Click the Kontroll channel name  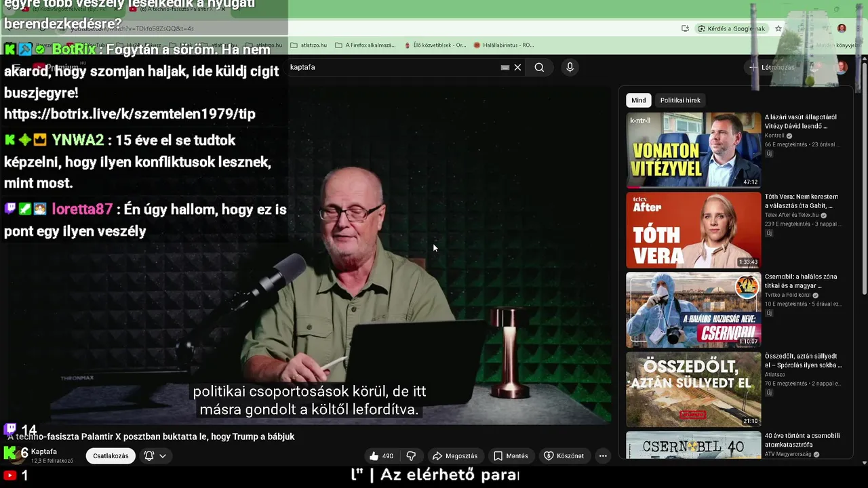[776, 136]
